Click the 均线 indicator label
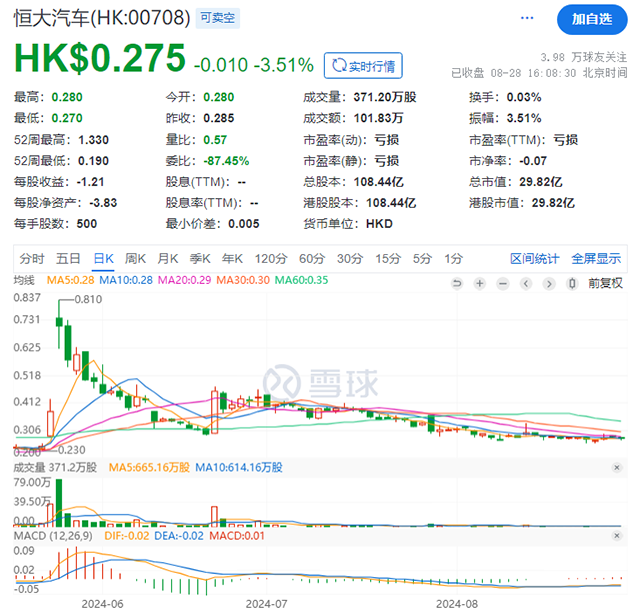Screen dimensions: 640x613 [24, 280]
